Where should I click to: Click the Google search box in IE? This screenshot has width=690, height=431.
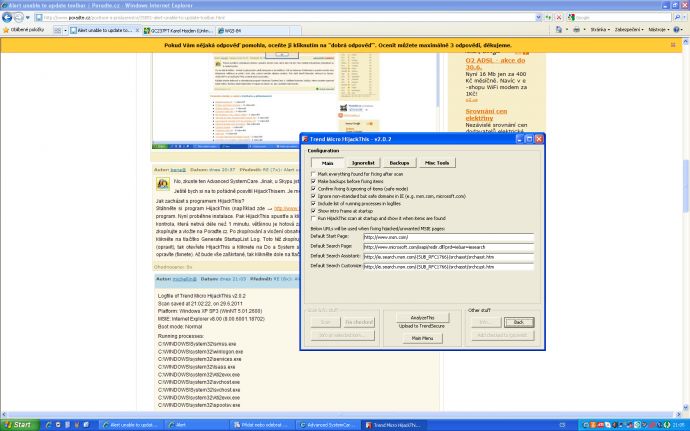click(622, 17)
